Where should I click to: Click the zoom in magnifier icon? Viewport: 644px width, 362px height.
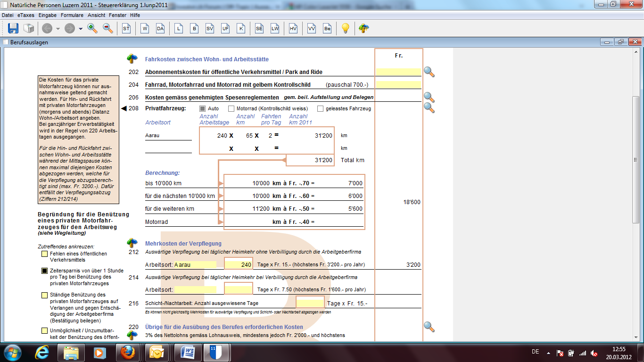(x=92, y=28)
